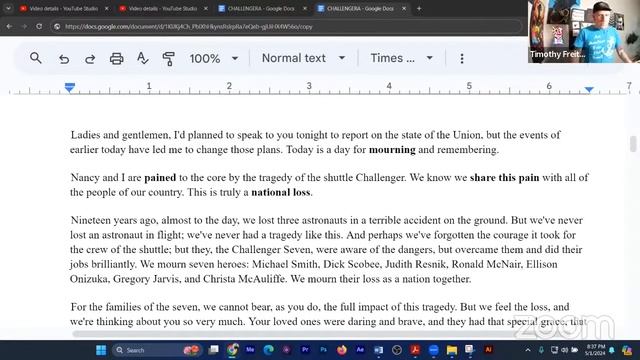This screenshot has width=640, height=360.
Task: Print the document using printer icon
Action: tap(116, 59)
